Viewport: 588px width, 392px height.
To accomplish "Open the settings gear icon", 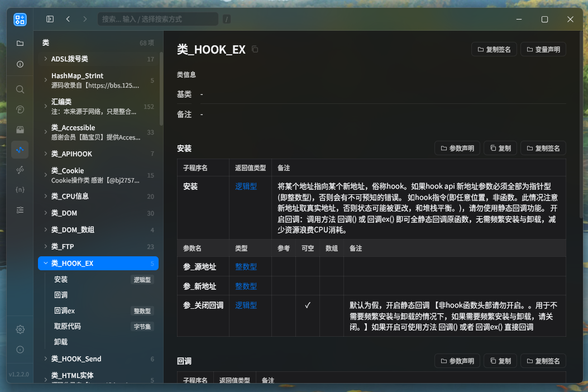I will (x=20, y=329).
